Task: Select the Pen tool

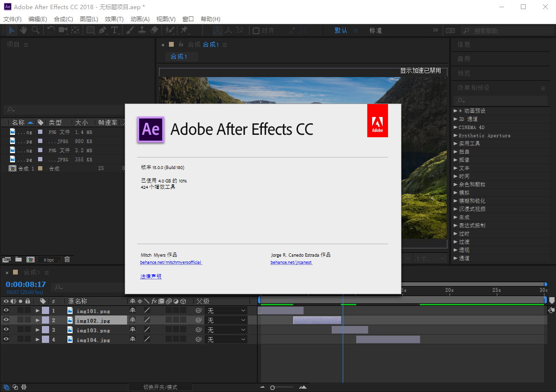Action: coord(103,30)
